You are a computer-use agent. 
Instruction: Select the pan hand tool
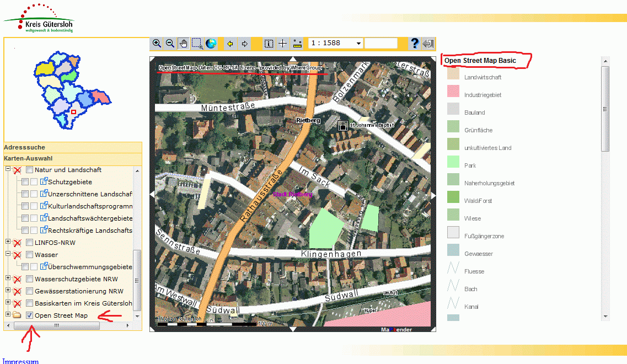click(184, 44)
